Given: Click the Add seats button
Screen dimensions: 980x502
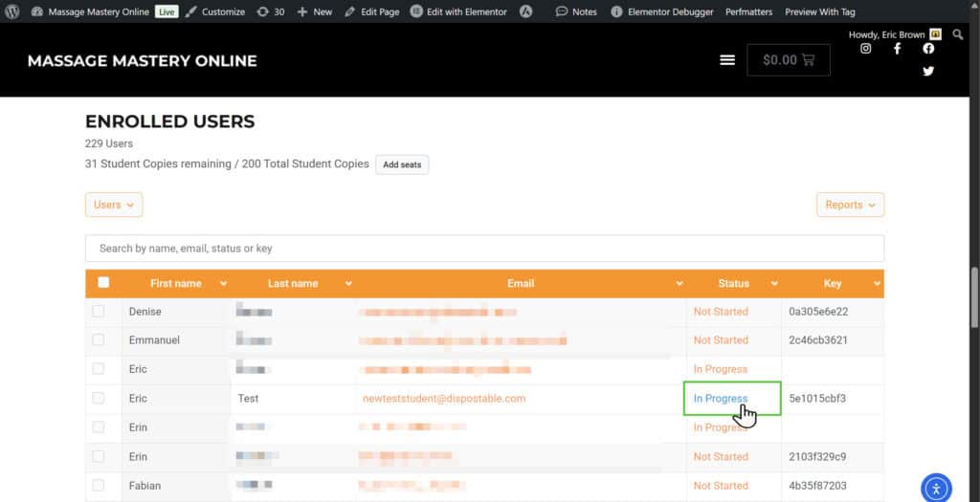Looking at the screenshot, I should [x=402, y=164].
